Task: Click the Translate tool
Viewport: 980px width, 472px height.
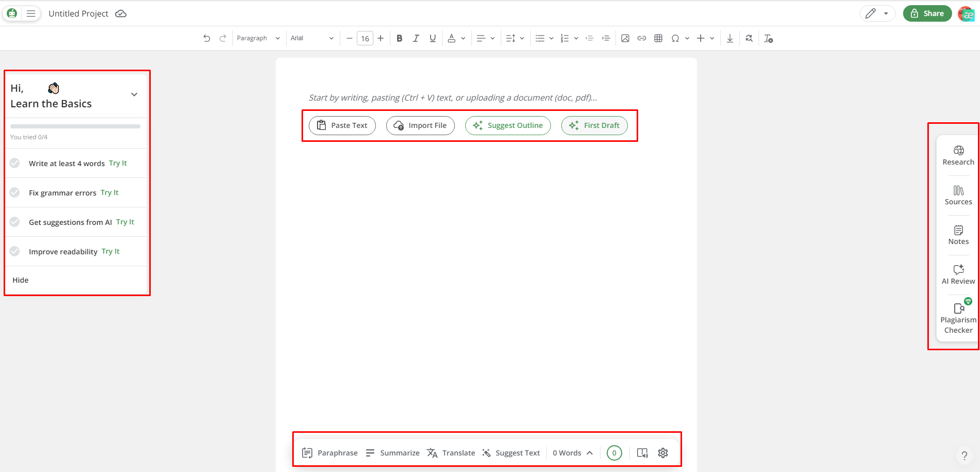Action: coord(451,453)
